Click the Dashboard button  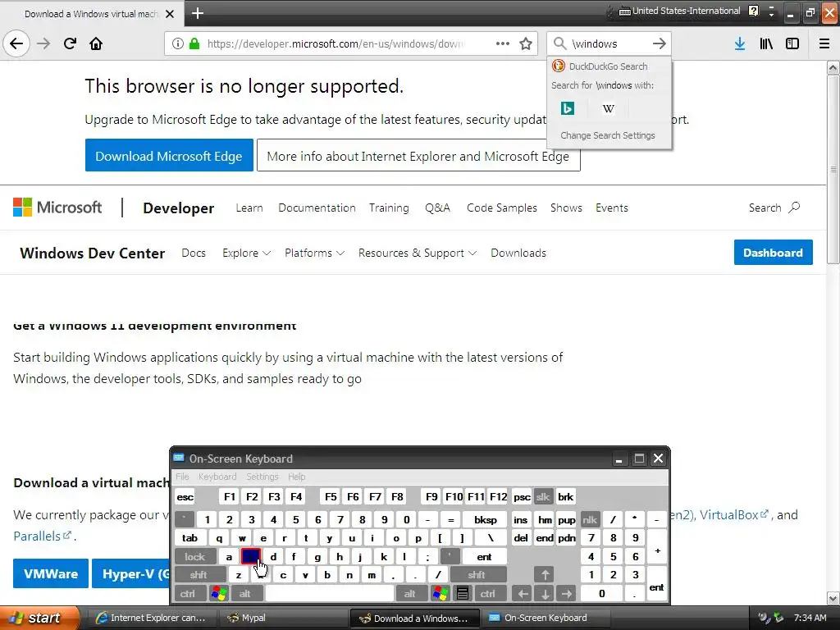(x=773, y=253)
